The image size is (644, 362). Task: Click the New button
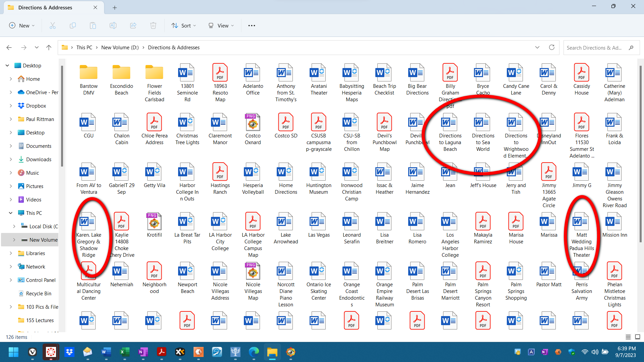click(x=22, y=25)
